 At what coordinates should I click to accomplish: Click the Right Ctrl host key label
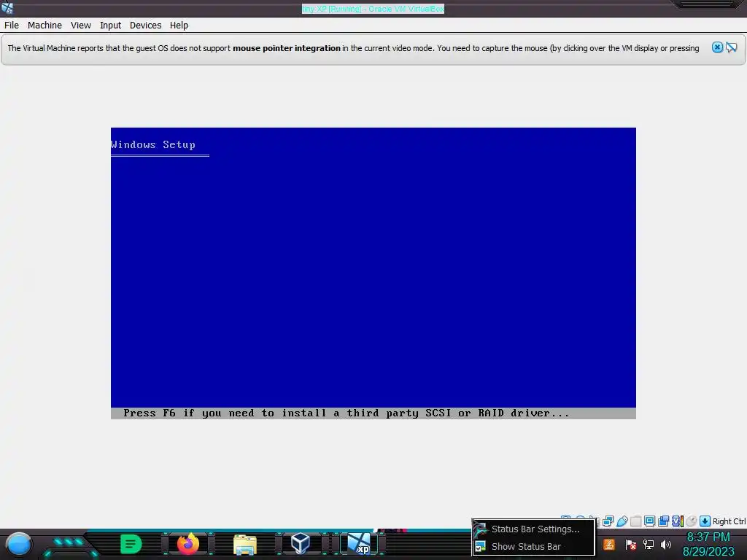click(x=729, y=521)
